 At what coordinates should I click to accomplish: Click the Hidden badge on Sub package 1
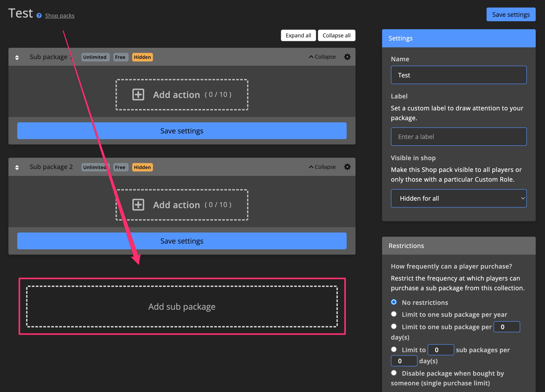coord(142,57)
